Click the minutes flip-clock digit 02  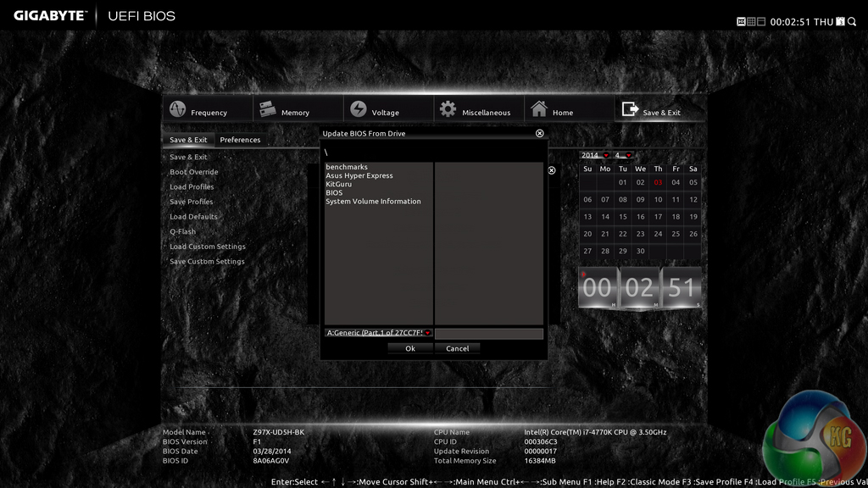[639, 288]
